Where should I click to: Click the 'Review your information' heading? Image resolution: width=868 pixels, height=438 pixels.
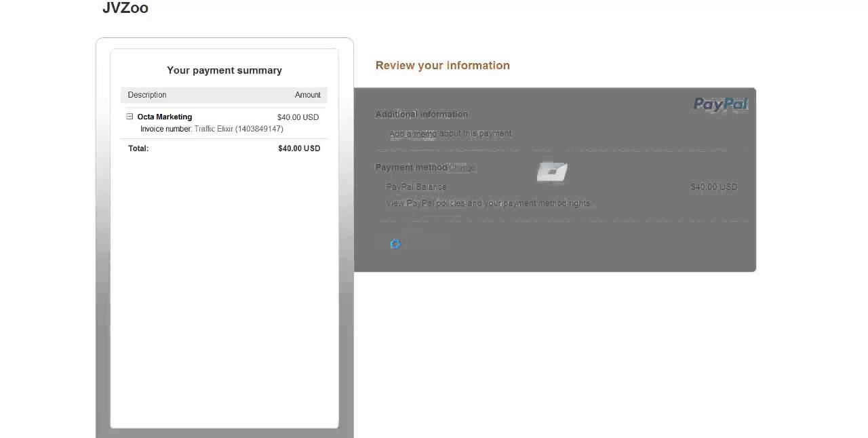pos(443,66)
